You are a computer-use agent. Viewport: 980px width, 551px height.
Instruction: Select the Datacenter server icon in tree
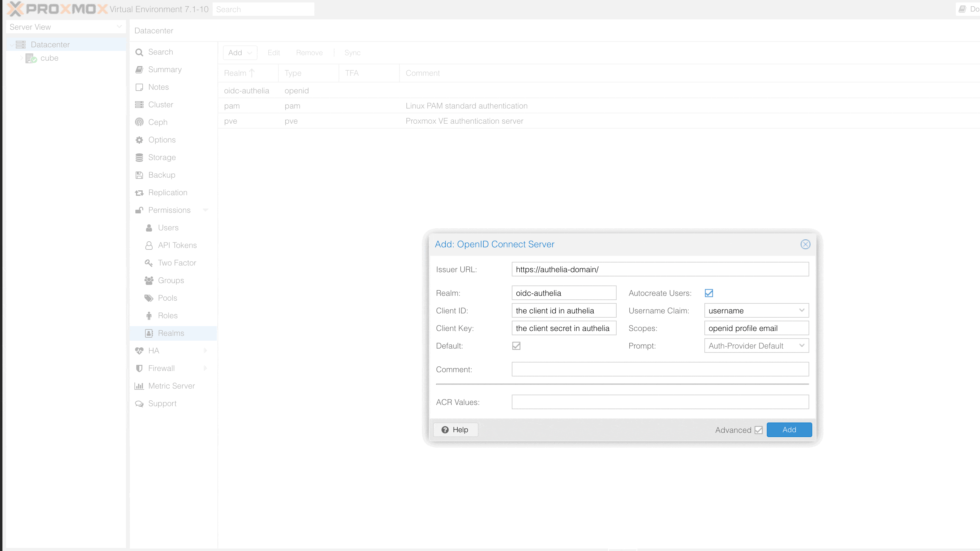point(21,45)
